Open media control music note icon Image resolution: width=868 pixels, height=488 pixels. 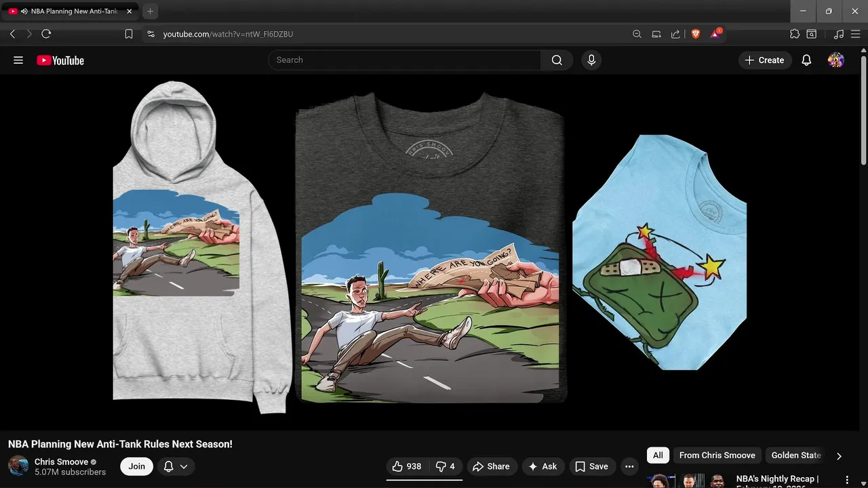839,34
